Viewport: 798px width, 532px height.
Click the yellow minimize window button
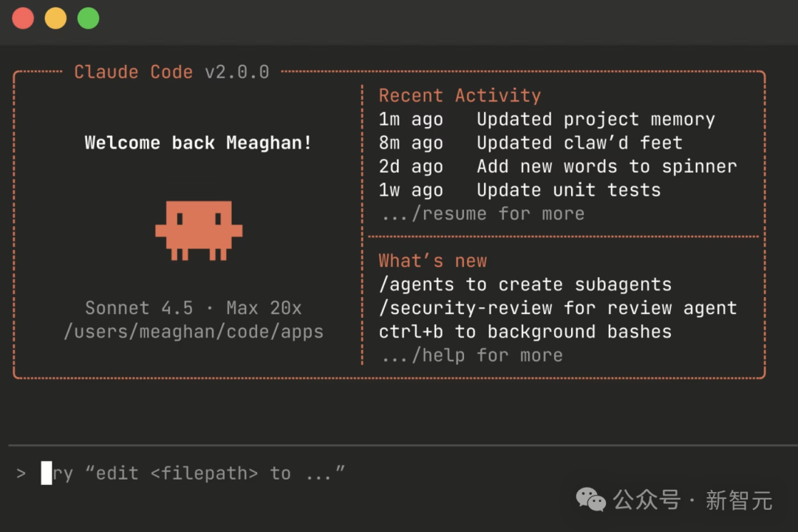[x=55, y=18]
